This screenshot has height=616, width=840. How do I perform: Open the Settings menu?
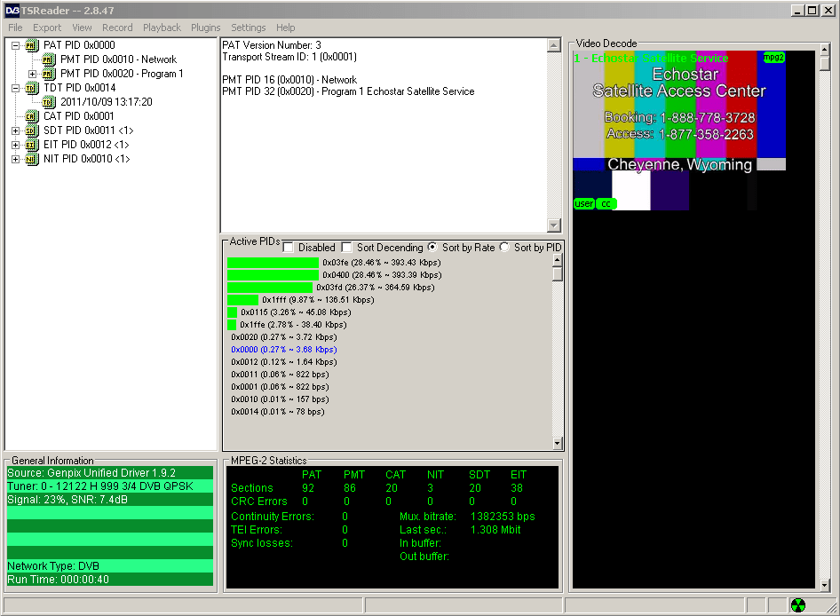pos(248,28)
